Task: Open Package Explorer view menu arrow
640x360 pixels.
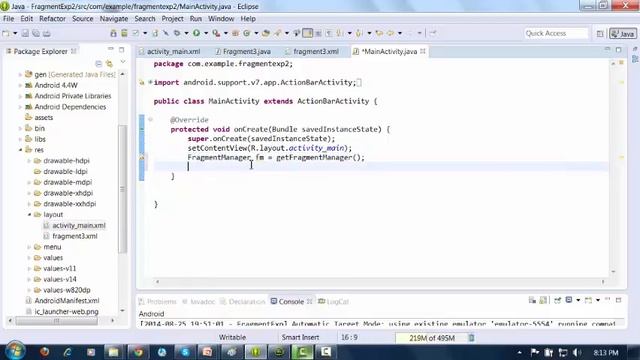Action: (123, 62)
